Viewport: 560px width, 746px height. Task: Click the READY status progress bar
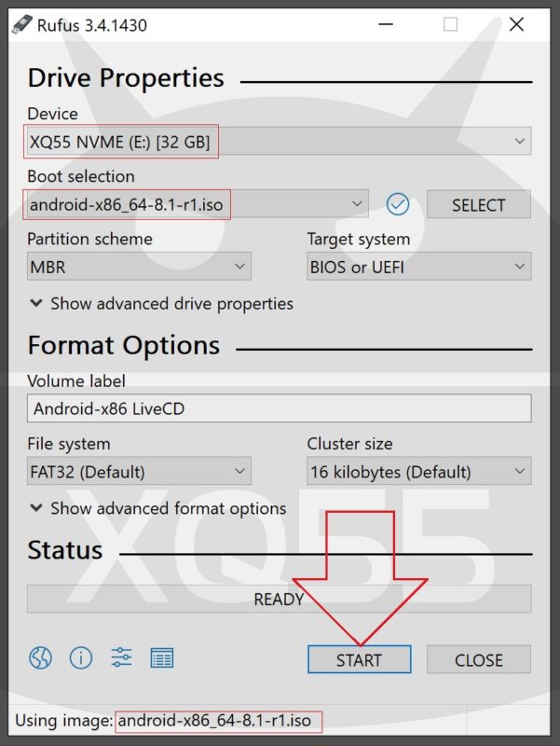(279, 600)
